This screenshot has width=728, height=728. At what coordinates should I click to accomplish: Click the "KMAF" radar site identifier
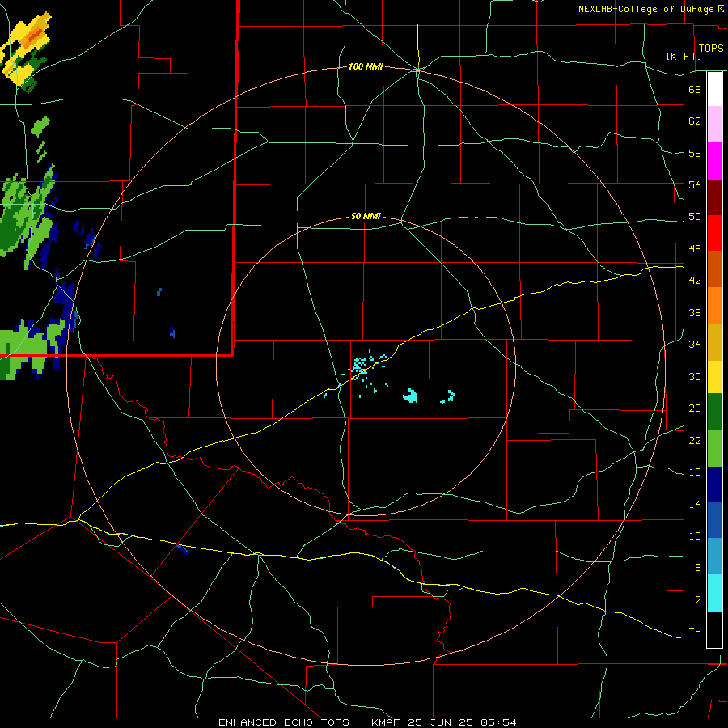(x=387, y=722)
